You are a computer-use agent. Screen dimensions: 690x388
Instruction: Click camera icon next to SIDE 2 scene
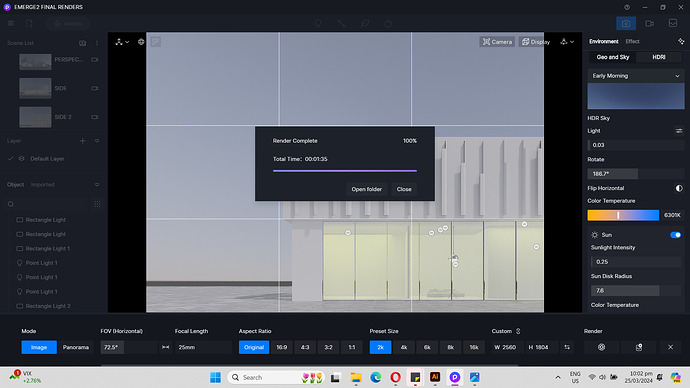click(x=94, y=117)
